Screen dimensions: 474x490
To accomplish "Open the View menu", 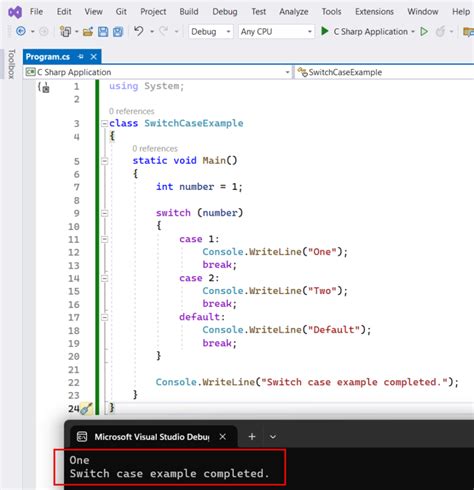I will tap(93, 12).
